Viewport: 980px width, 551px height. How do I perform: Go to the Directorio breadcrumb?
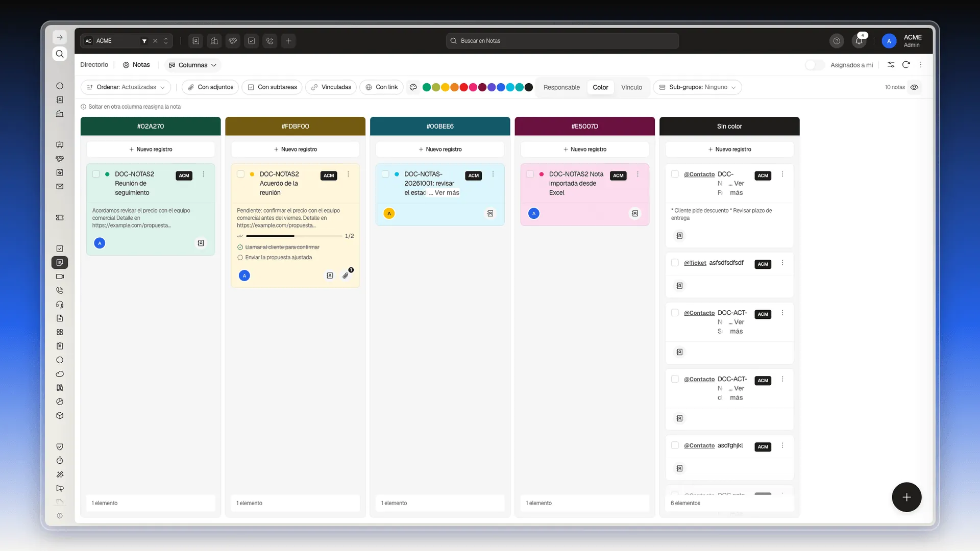(x=94, y=65)
